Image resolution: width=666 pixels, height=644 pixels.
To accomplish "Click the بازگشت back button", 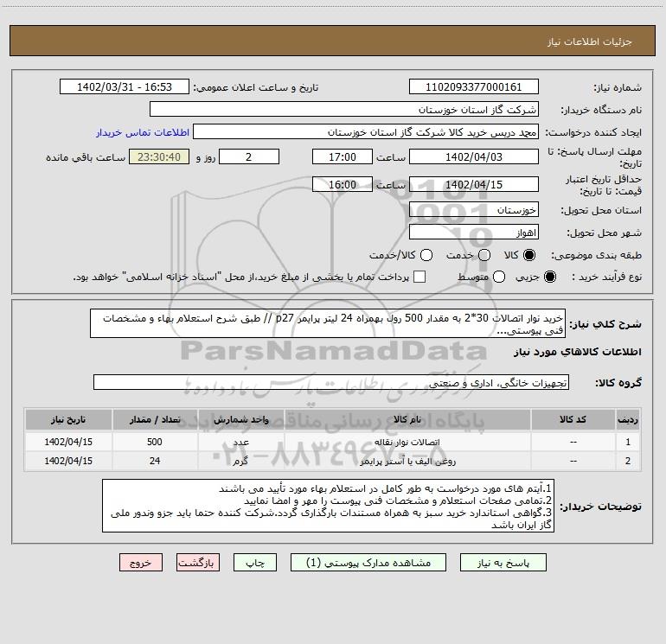I will (x=198, y=563).
